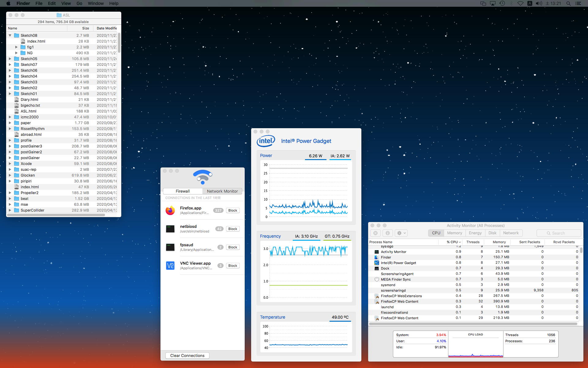Collapse the Sketch08 folder

[10, 35]
